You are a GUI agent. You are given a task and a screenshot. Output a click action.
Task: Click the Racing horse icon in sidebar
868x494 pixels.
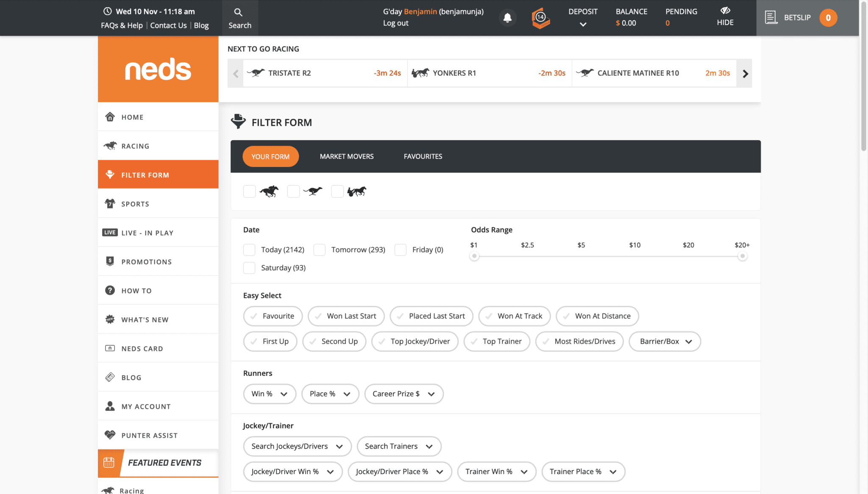pyautogui.click(x=110, y=146)
